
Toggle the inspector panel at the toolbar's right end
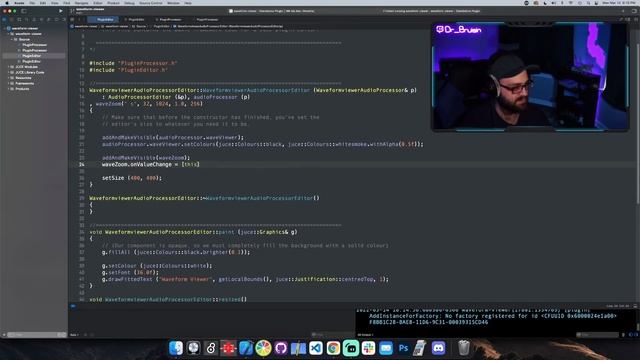[634, 11]
